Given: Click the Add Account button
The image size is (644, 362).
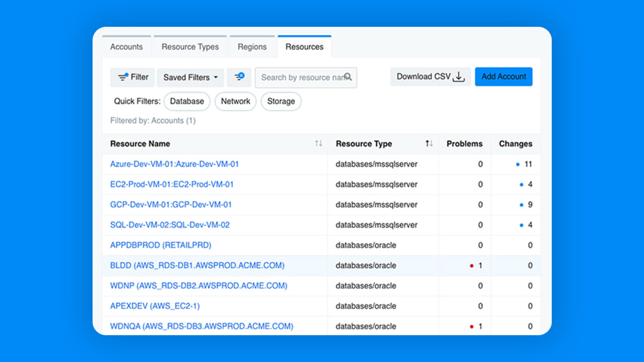Looking at the screenshot, I should [504, 77].
